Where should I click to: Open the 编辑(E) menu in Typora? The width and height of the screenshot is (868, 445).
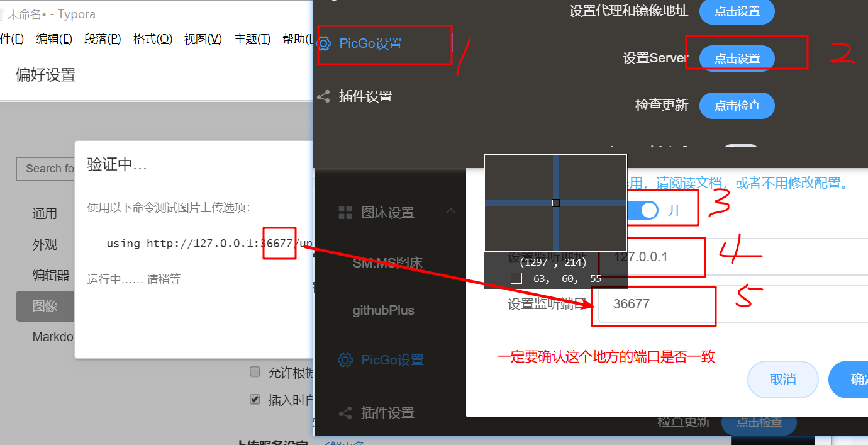click(x=54, y=39)
